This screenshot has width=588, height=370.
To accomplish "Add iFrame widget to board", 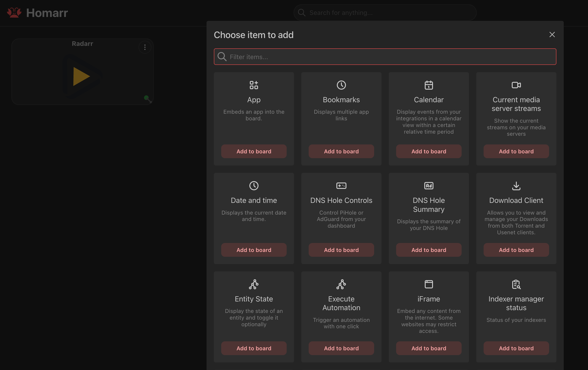I will [x=429, y=348].
